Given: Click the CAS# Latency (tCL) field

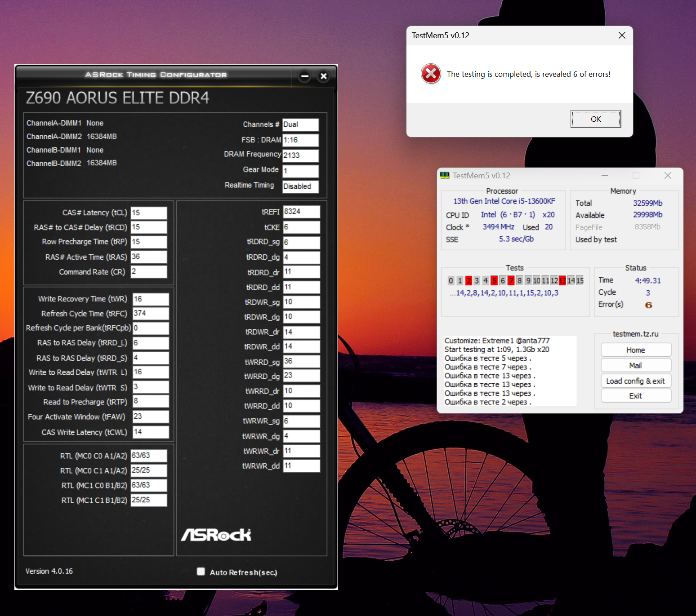Looking at the screenshot, I should point(149,213).
